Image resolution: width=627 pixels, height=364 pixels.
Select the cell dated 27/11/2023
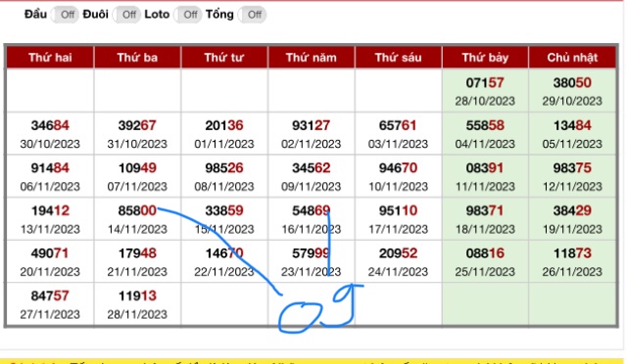click(50, 304)
